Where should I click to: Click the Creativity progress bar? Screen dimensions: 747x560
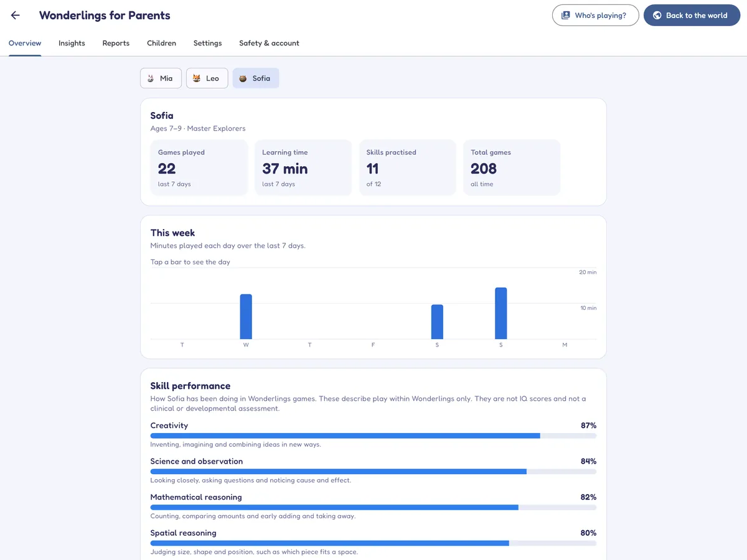[x=374, y=436]
